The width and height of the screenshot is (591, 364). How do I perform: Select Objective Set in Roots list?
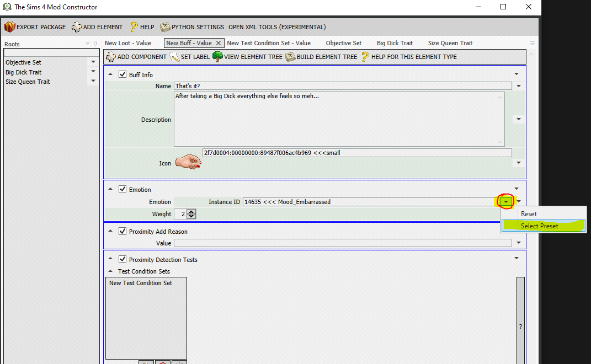(23, 62)
